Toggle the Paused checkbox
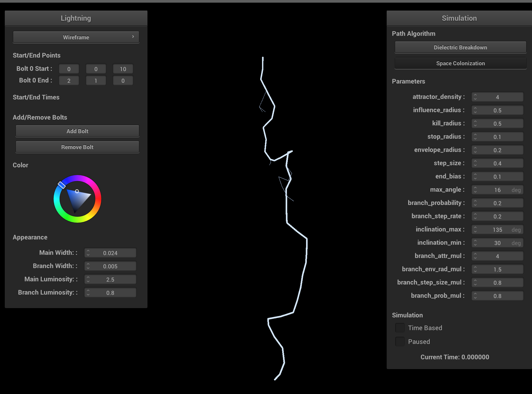The image size is (532, 394). [400, 342]
